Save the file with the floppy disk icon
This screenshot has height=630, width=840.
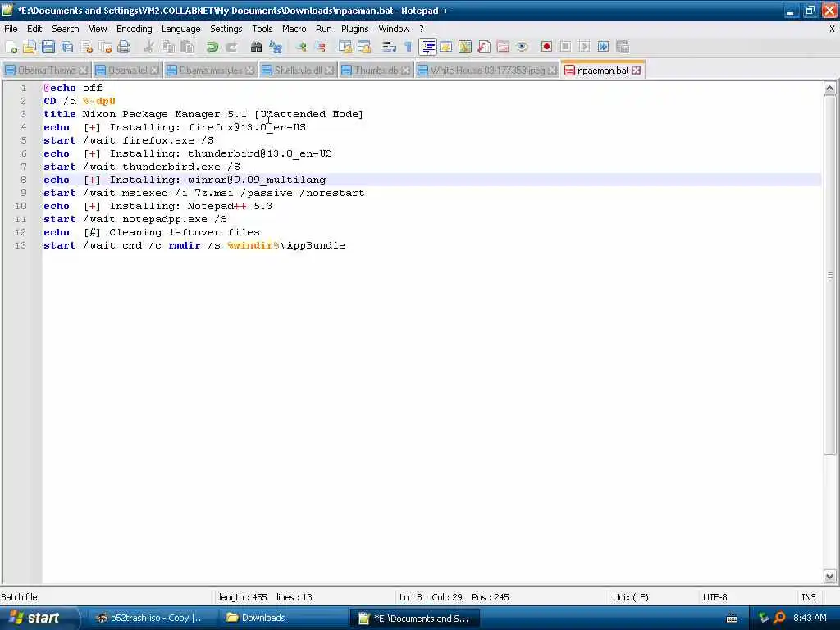(48, 47)
